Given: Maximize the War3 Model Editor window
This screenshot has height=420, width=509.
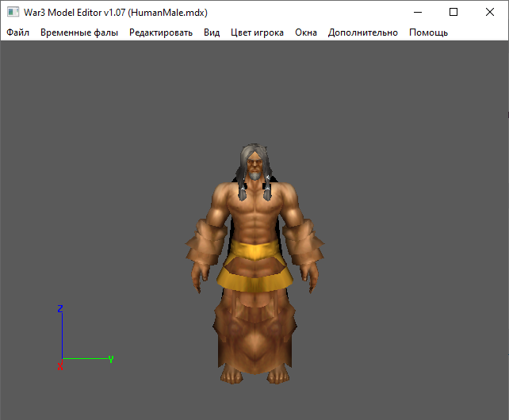Looking at the screenshot, I should pos(454,13).
